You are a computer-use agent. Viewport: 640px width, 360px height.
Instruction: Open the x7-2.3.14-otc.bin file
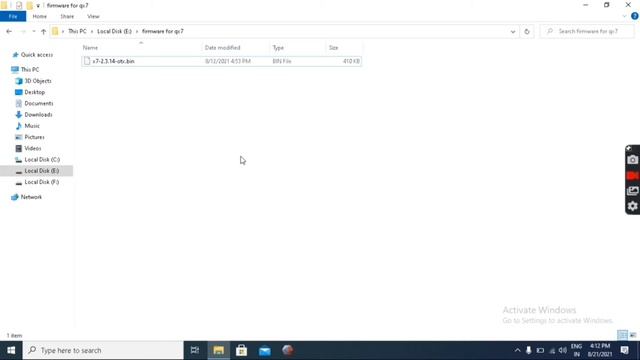coord(221,61)
